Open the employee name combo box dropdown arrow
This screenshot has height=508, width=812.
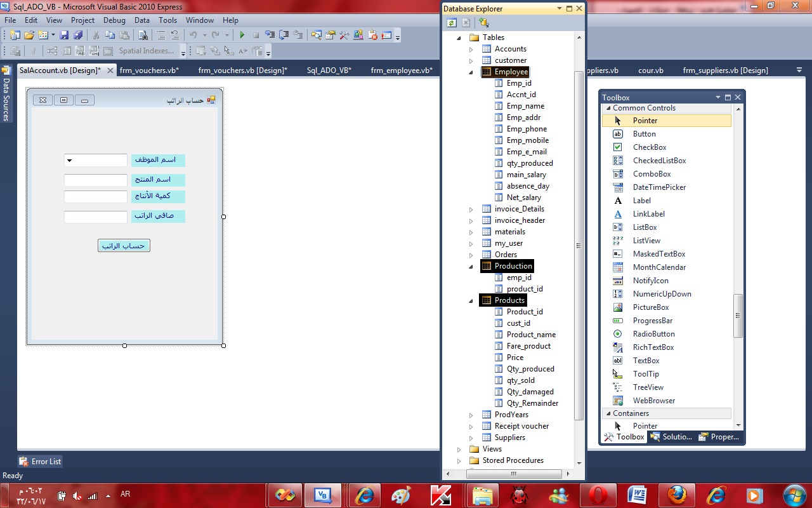pyautogui.click(x=70, y=161)
